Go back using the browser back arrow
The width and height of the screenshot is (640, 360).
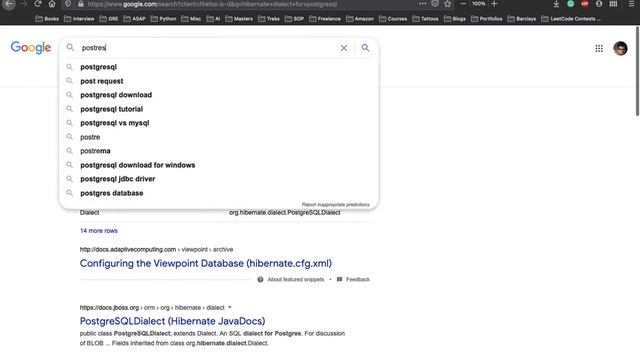pos(9,4)
